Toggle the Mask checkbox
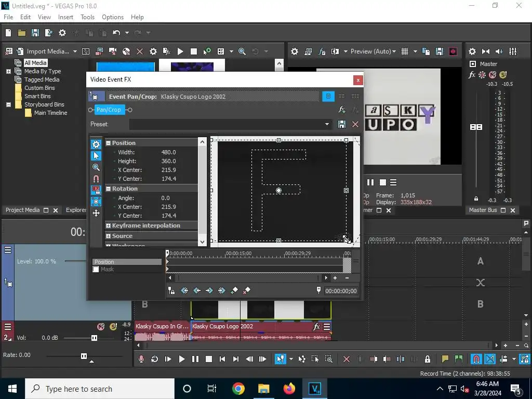The height and width of the screenshot is (399, 532). [x=96, y=269]
